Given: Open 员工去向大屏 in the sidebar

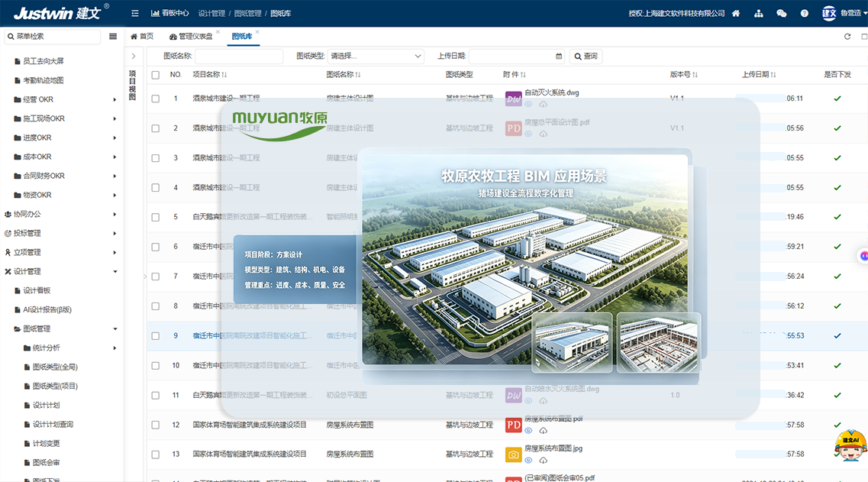Looking at the screenshot, I should coord(44,61).
